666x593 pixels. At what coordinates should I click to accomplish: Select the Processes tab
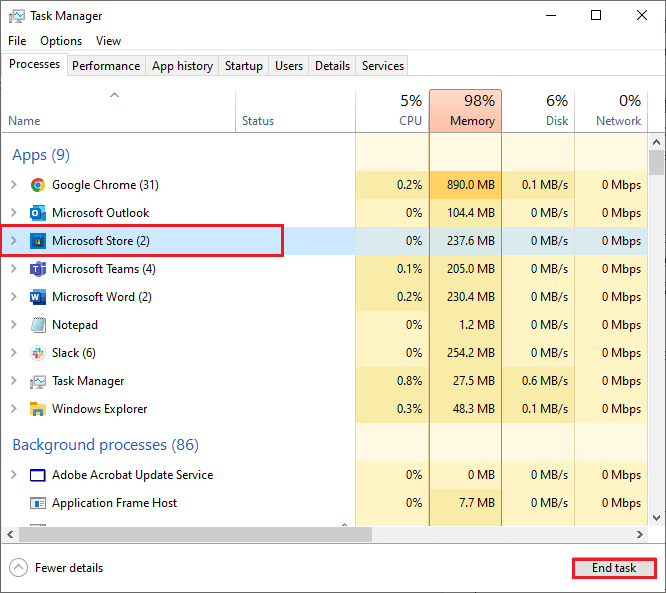pos(34,64)
